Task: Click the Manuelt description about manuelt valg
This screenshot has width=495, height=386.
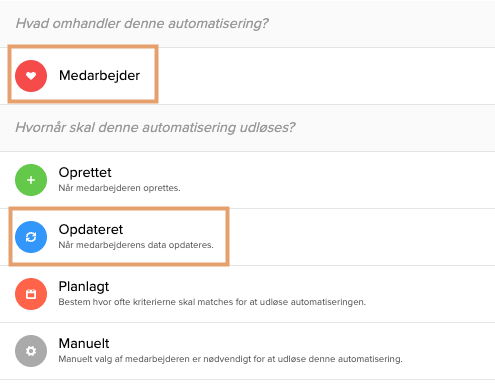Action: 230,359
